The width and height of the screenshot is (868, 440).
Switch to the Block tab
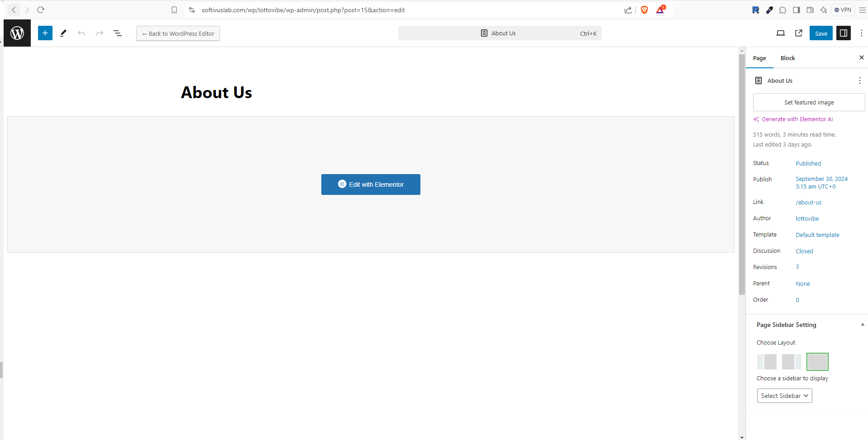click(x=787, y=58)
